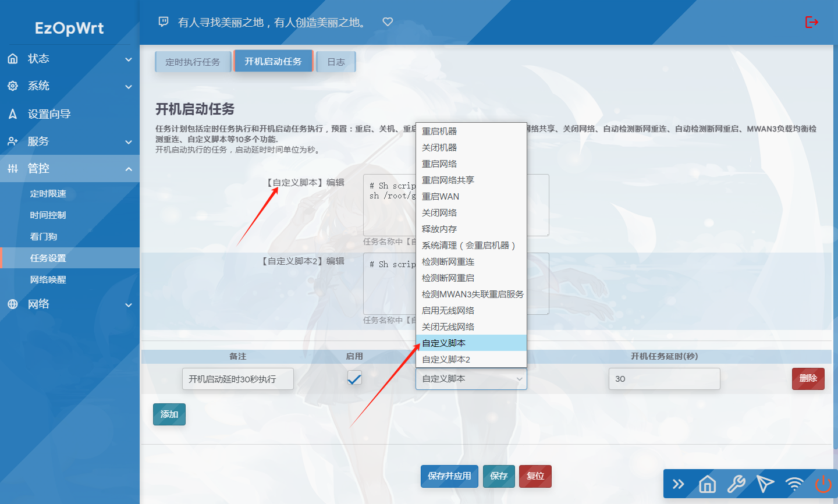Select 关闭机器 from the dropdown list
Screen dimensions: 838x504
pyautogui.click(x=471, y=148)
